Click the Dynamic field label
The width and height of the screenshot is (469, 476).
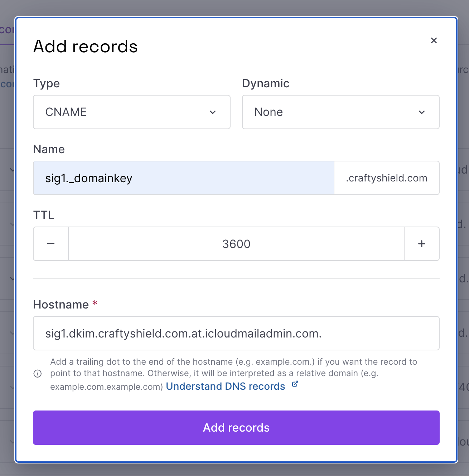coord(266,83)
